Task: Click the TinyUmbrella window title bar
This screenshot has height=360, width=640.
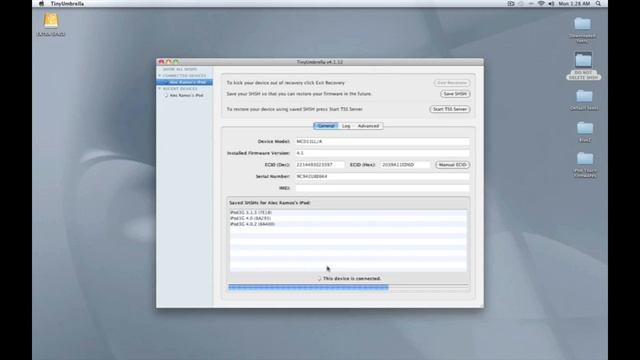Action: click(x=320, y=62)
